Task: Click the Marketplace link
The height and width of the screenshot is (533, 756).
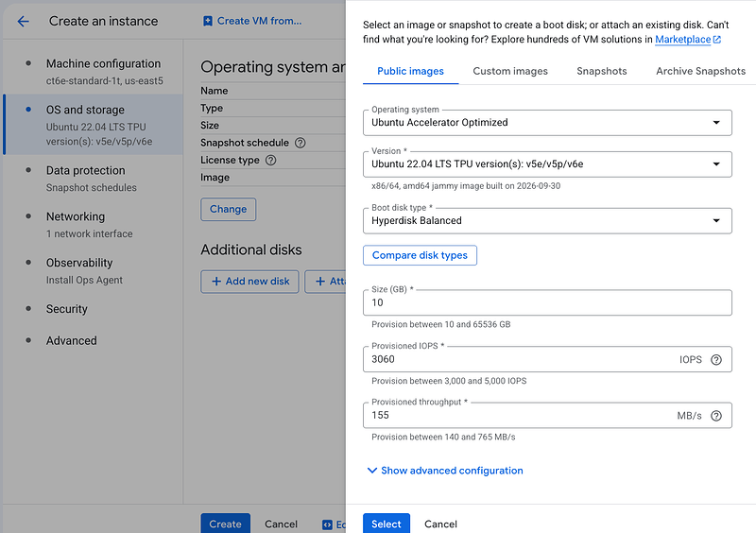Action: tap(682, 40)
